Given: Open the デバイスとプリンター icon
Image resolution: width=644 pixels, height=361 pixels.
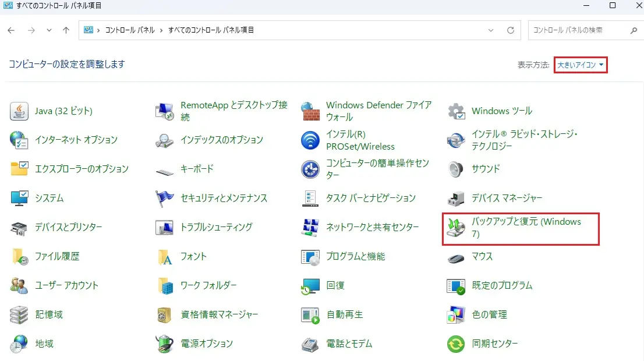Looking at the screenshot, I should [x=19, y=228].
